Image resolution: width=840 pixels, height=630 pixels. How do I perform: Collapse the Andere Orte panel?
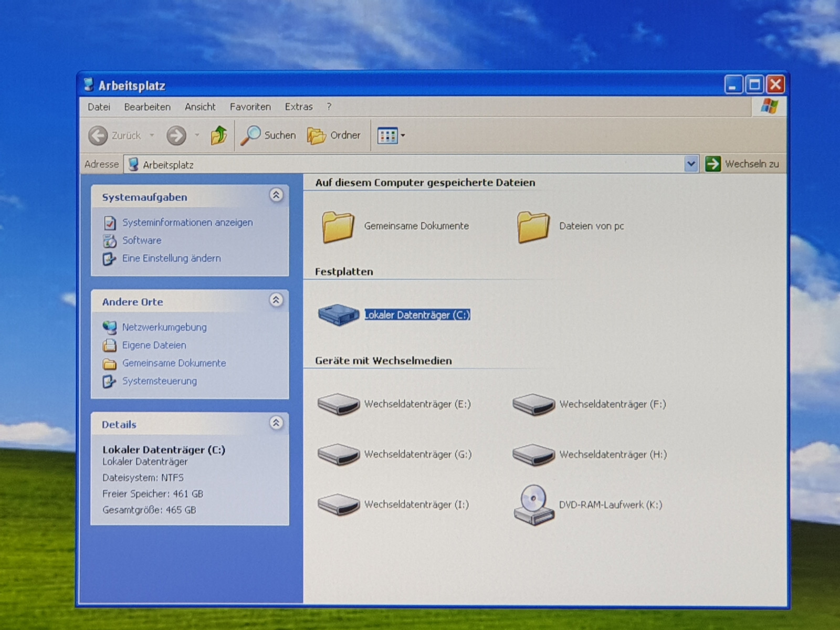276,300
